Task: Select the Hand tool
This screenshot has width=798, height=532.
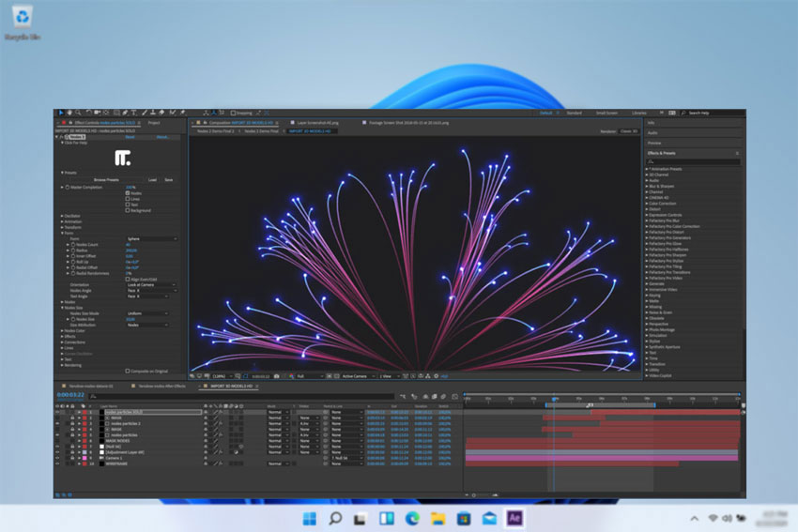Action: click(x=69, y=113)
